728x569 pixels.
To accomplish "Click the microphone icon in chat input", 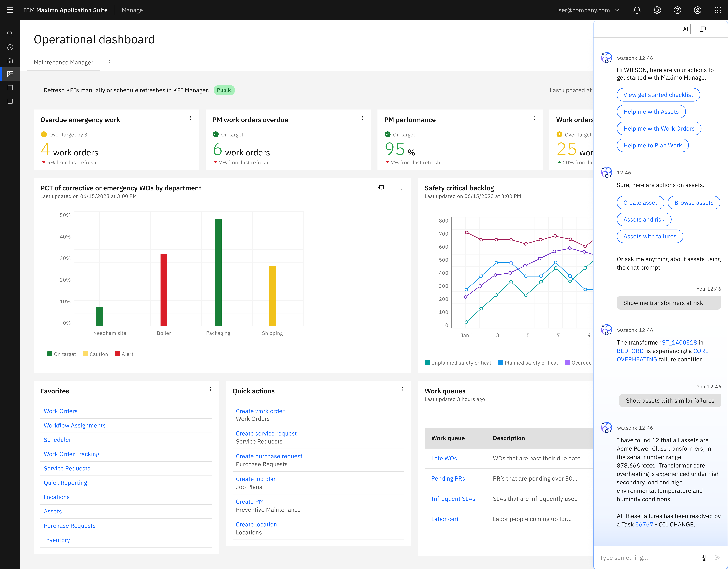I will click(704, 558).
